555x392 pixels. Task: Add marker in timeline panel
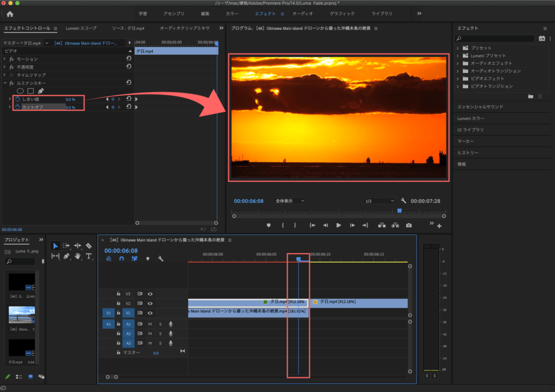[147, 259]
